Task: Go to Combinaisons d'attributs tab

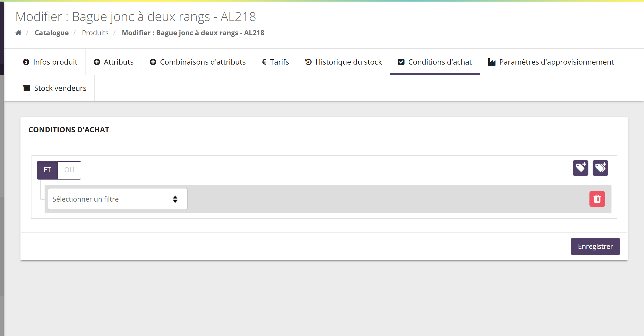Action: pyautogui.click(x=198, y=62)
